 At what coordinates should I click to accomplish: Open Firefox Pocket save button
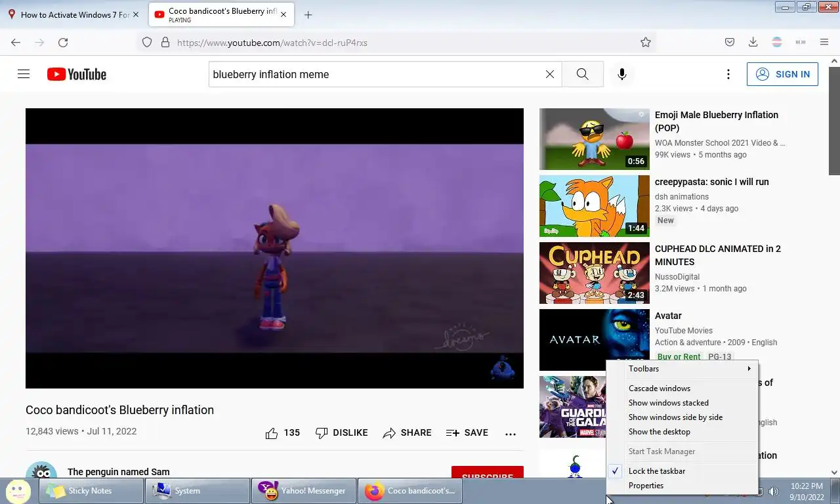730,42
